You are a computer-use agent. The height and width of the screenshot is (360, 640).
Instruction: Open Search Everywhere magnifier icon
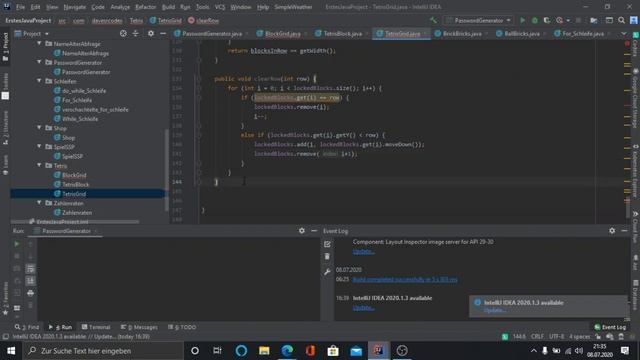[621, 20]
